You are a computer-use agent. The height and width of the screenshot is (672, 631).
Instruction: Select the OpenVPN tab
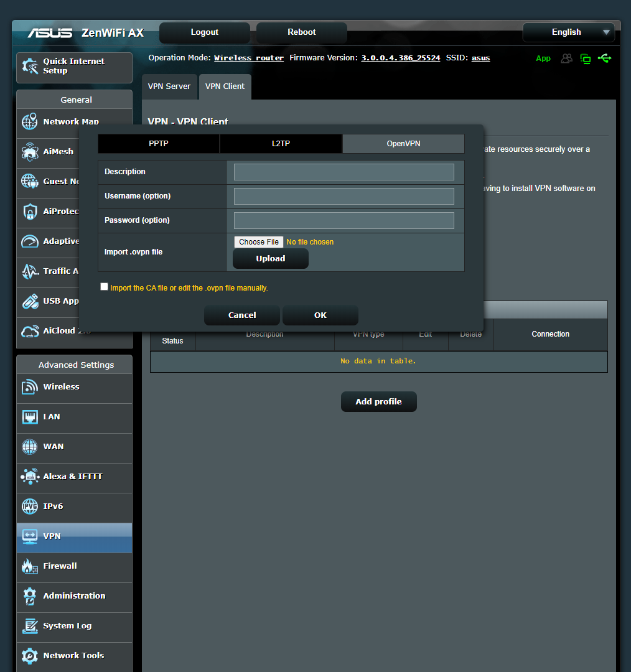[x=403, y=144]
